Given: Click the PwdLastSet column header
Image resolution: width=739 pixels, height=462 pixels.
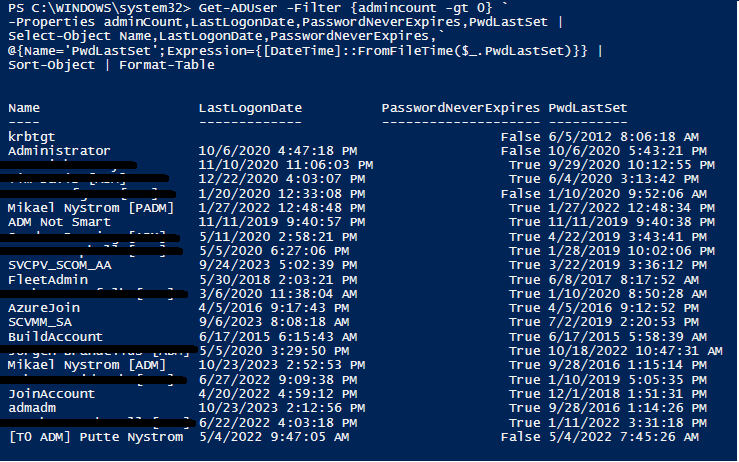Looking at the screenshot, I should pyautogui.click(x=589, y=106).
